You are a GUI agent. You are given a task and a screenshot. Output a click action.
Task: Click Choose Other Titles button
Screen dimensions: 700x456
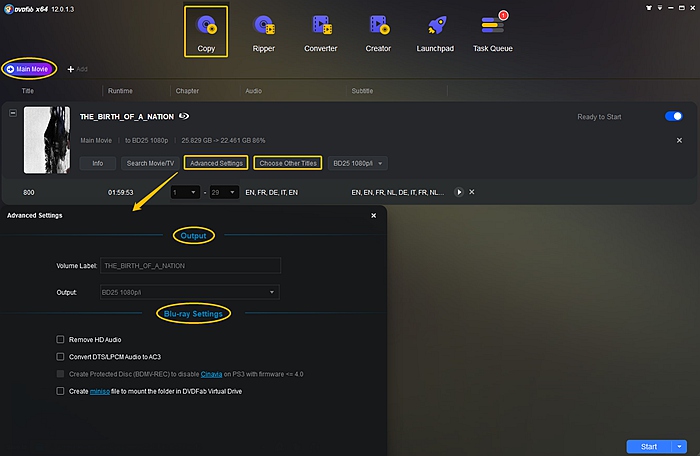coord(288,163)
